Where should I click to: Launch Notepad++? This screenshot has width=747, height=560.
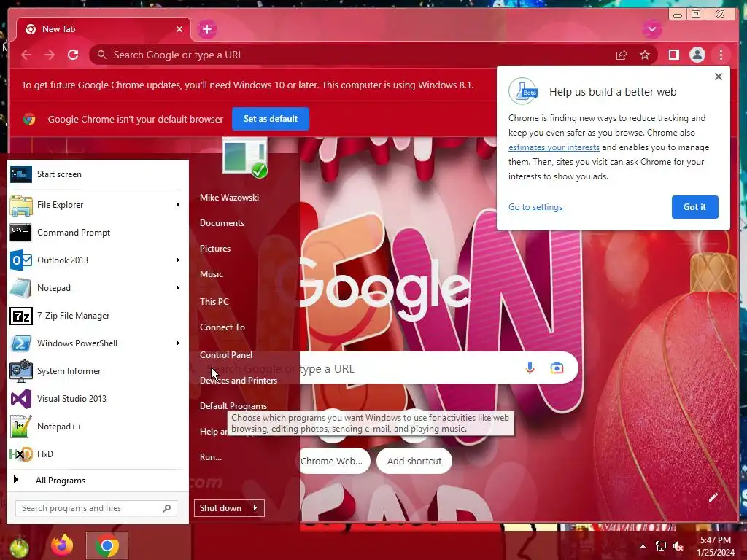click(98, 426)
